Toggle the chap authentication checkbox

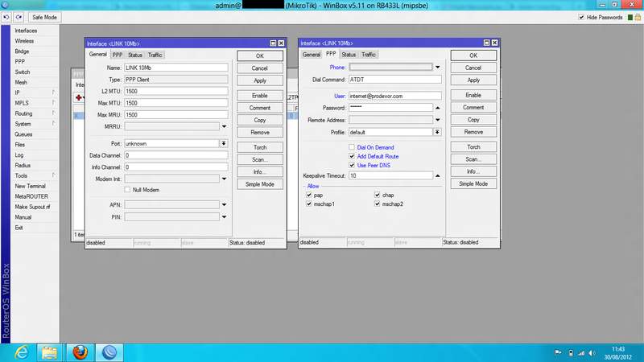click(x=377, y=195)
